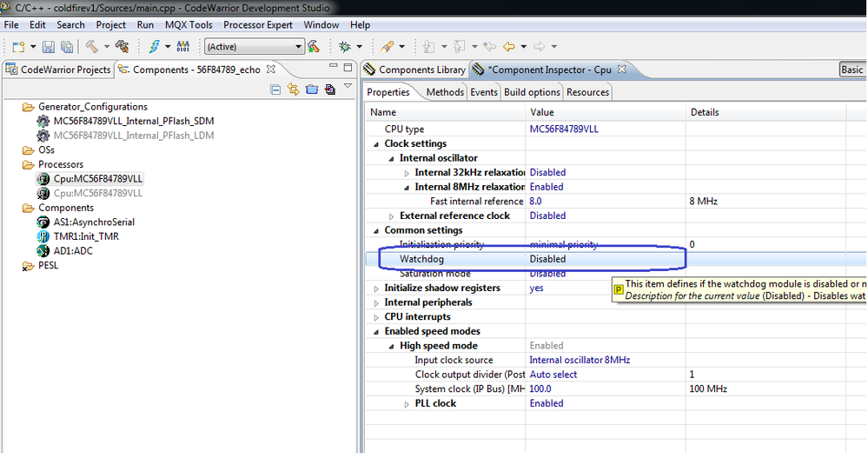868x458 pixels.
Task: Open the Help menu
Action: [x=360, y=25]
